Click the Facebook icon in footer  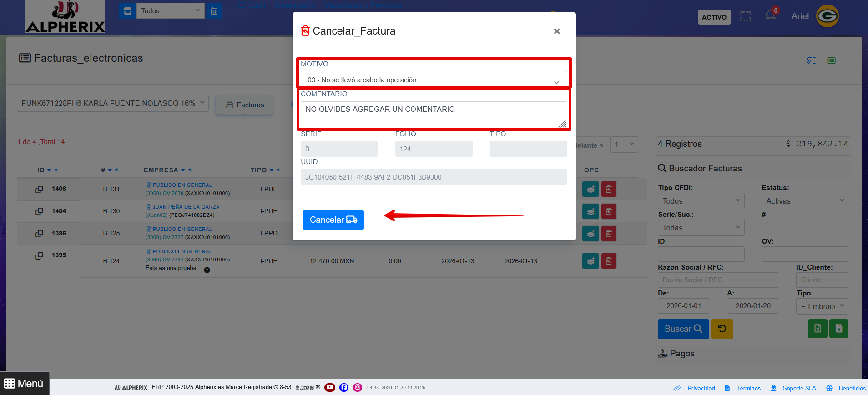pyautogui.click(x=344, y=387)
